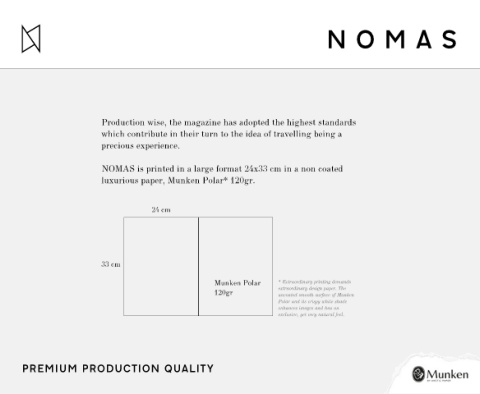Click the horizontal divider line under the header

(240, 68)
